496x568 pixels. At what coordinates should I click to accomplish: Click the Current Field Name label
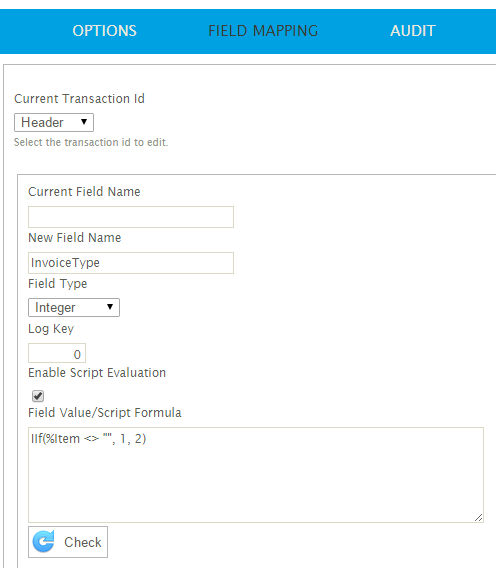click(84, 192)
